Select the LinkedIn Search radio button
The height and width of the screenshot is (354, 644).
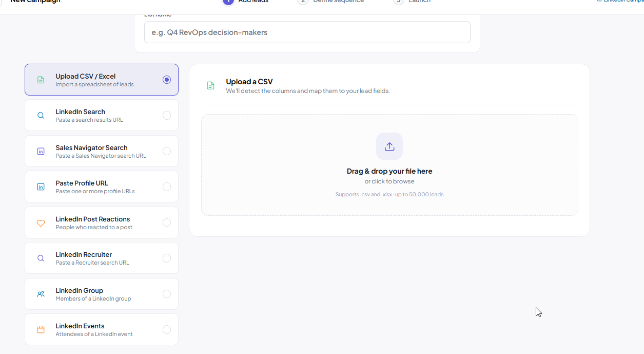[167, 116]
